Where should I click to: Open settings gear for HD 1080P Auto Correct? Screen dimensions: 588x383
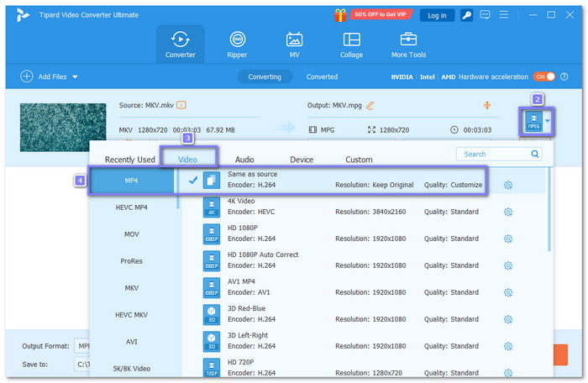508,265
